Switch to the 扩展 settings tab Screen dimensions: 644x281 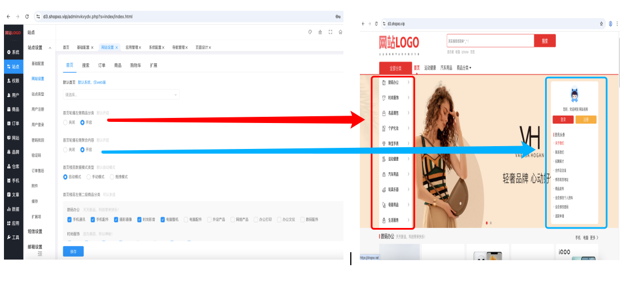point(153,65)
